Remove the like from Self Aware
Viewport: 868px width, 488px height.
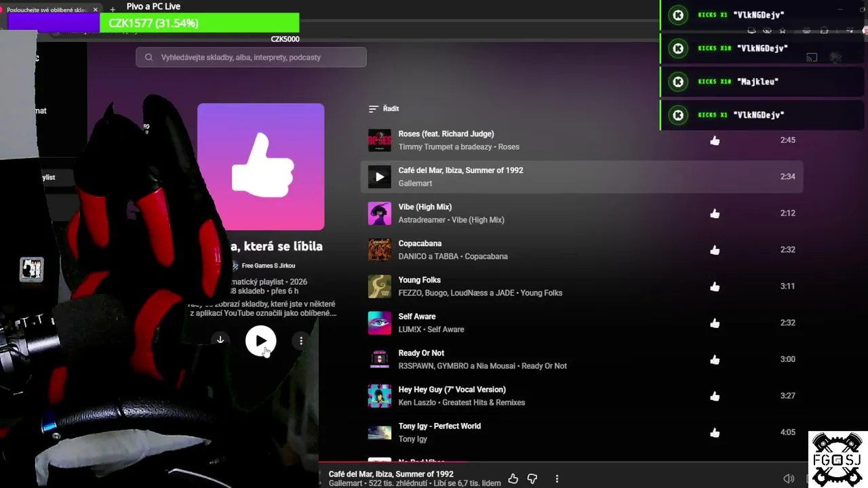[715, 323]
